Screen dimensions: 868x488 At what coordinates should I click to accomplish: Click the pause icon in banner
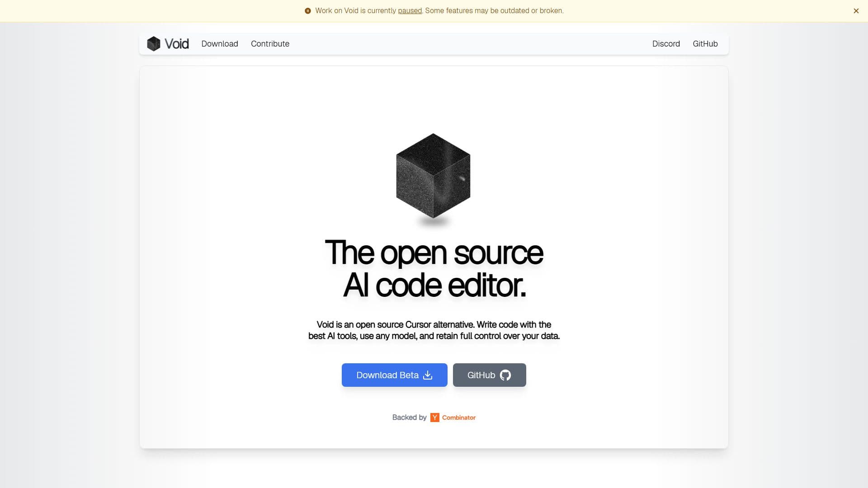(x=308, y=11)
